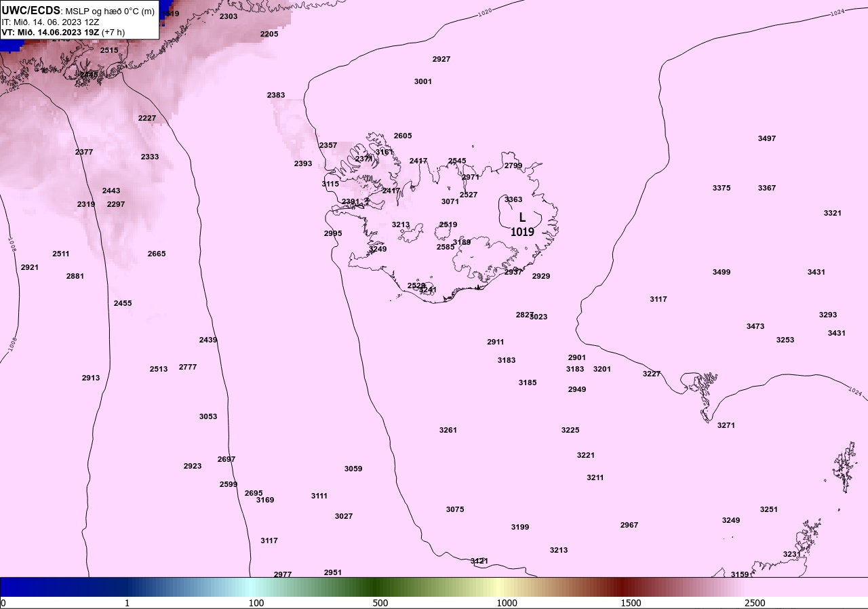Screen dimensions: 868x609
Task: Click the color bar tick label 2500
Action: (755, 603)
